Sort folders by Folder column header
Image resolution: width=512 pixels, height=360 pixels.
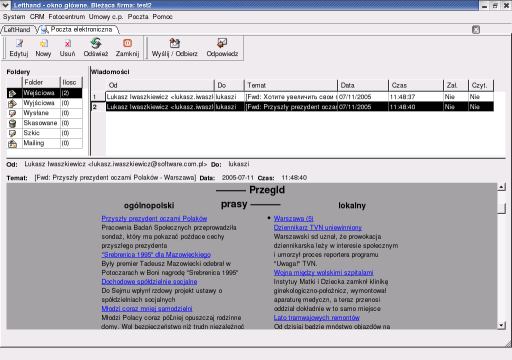[41, 82]
